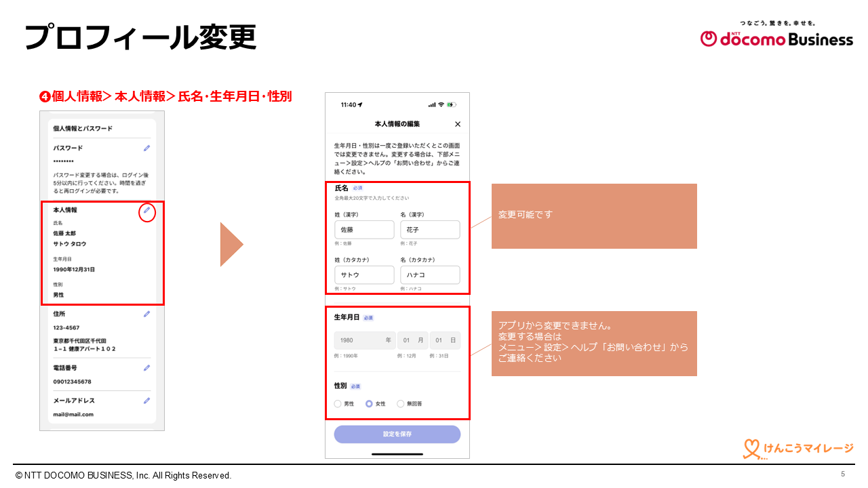
Task: Click the 設定を保存 button
Action: 397,434
